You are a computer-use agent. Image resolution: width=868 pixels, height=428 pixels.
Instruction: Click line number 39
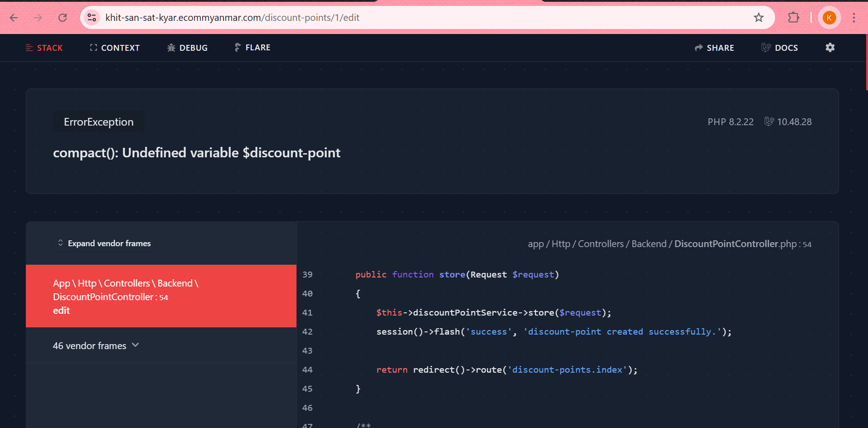[307, 274]
